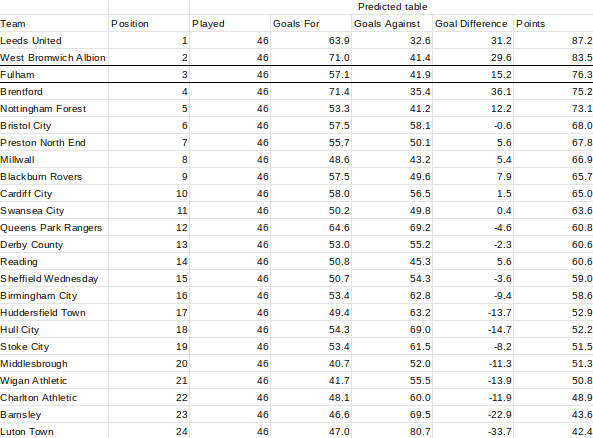Click the Predicted table header cell
Image resolution: width=593 pixels, height=438 pixels.
[x=392, y=7]
